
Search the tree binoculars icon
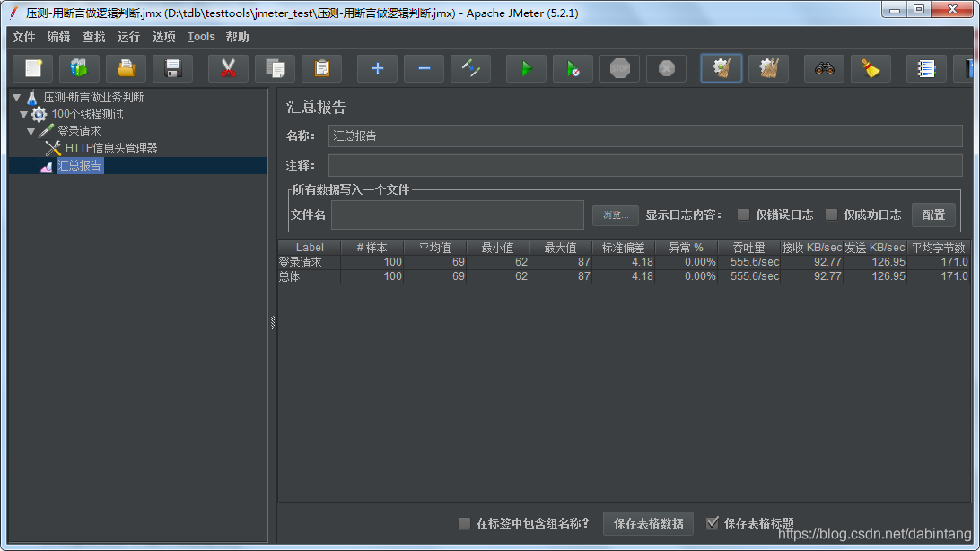click(825, 68)
